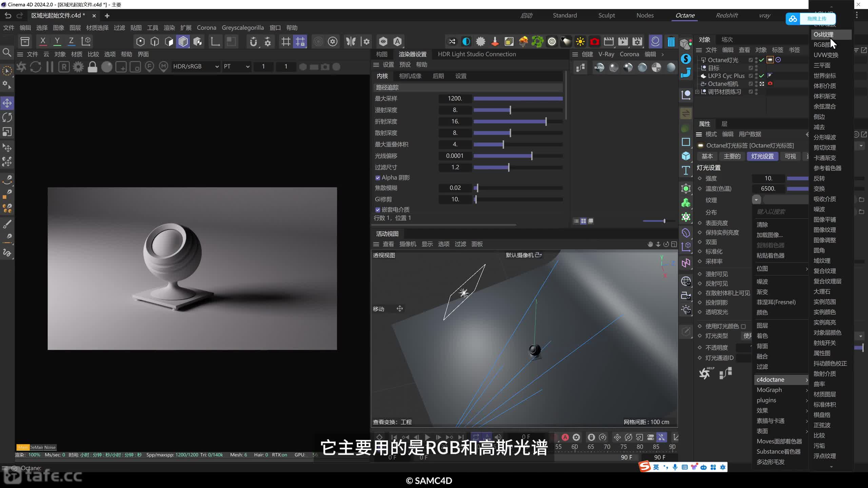This screenshot has width=868, height=488.
Task: Toggle the Alpha 阴影 checkbox
Action: tap(378, 178)
